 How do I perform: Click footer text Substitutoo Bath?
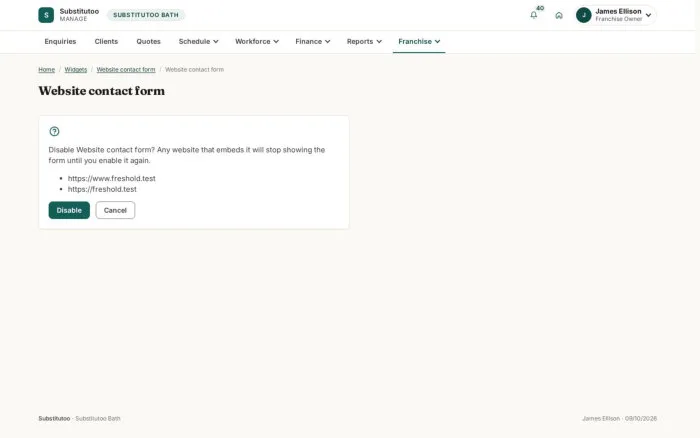[98, 418]
